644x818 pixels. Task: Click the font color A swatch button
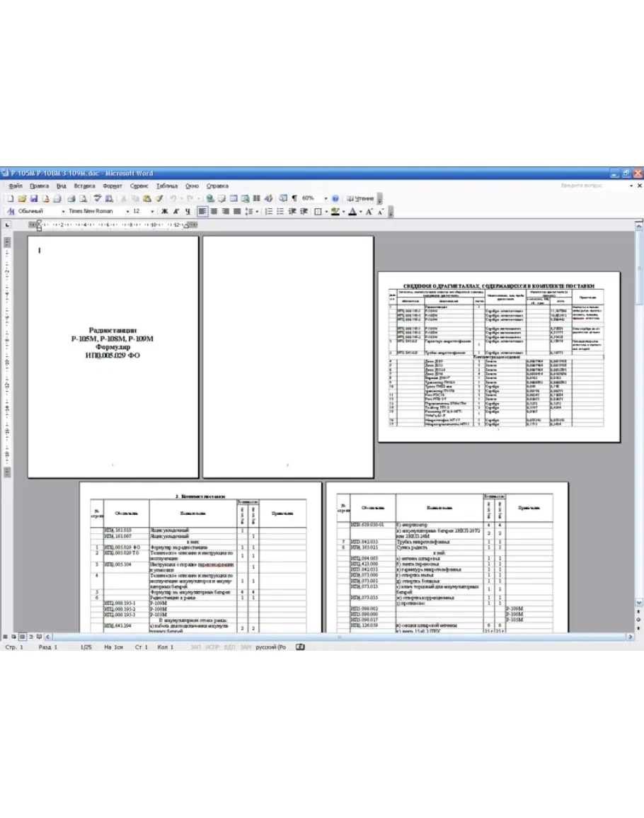[x=352, y=211]
